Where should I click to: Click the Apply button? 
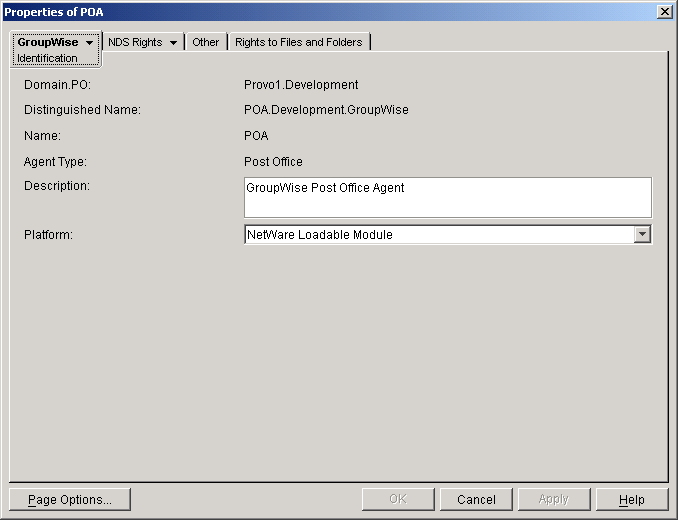(554, 499)
